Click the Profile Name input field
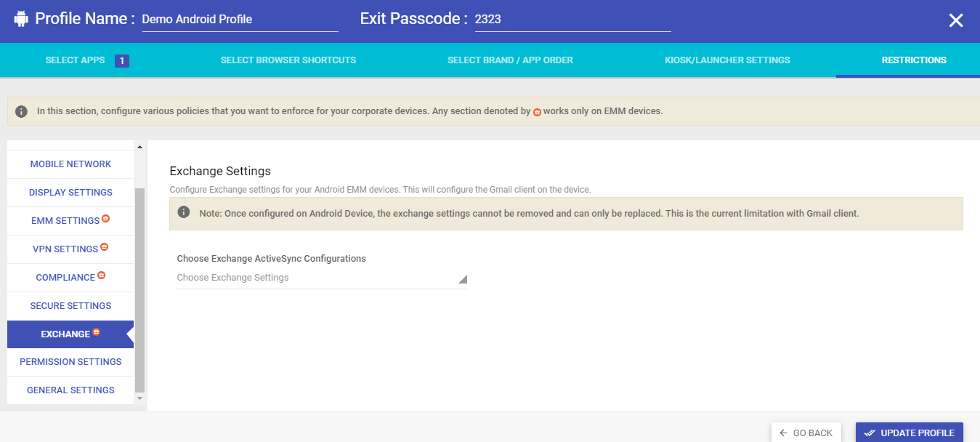980x442 pixels. pyautogui.click(x=240, y=20)
